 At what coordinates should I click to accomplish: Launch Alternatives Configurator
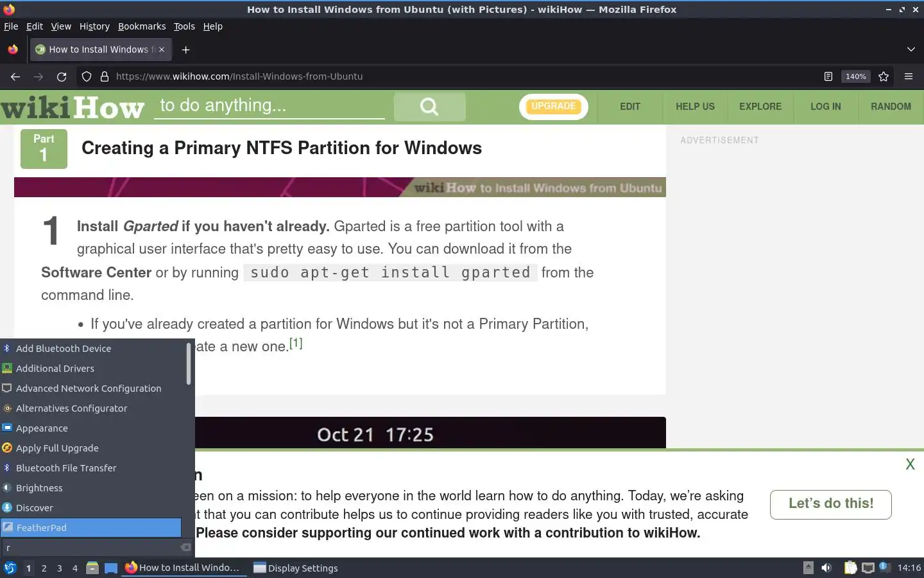91,408
